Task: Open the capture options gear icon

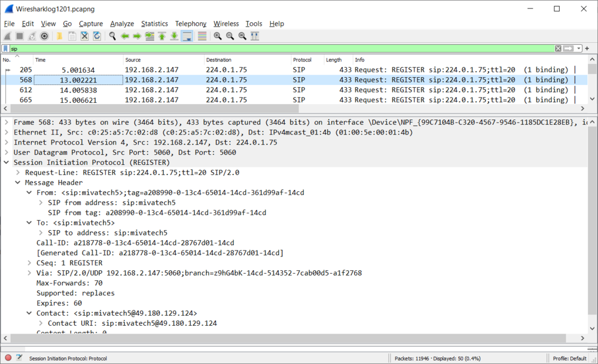Action: (44, 36)
